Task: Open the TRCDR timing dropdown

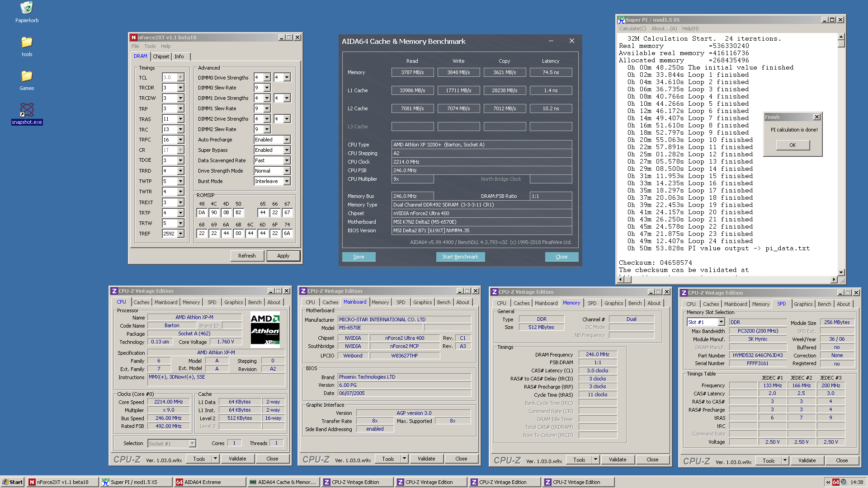Action: (x=180, y=88)
